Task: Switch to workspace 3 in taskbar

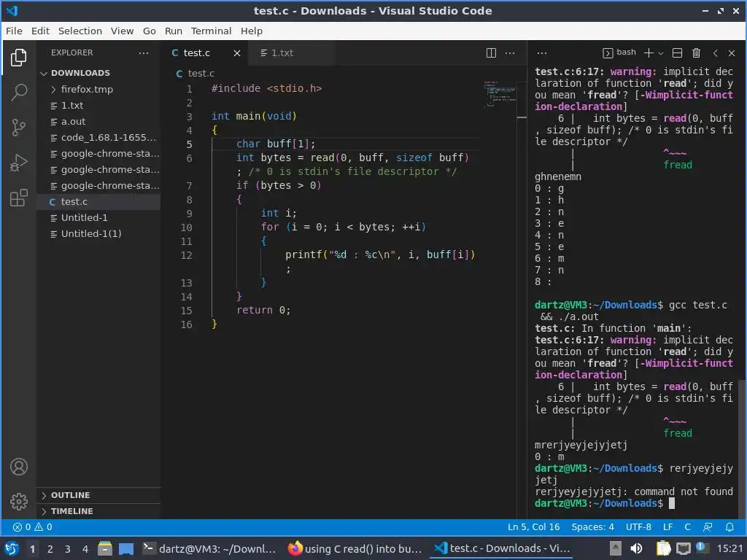Action: (x=68, y=549)
